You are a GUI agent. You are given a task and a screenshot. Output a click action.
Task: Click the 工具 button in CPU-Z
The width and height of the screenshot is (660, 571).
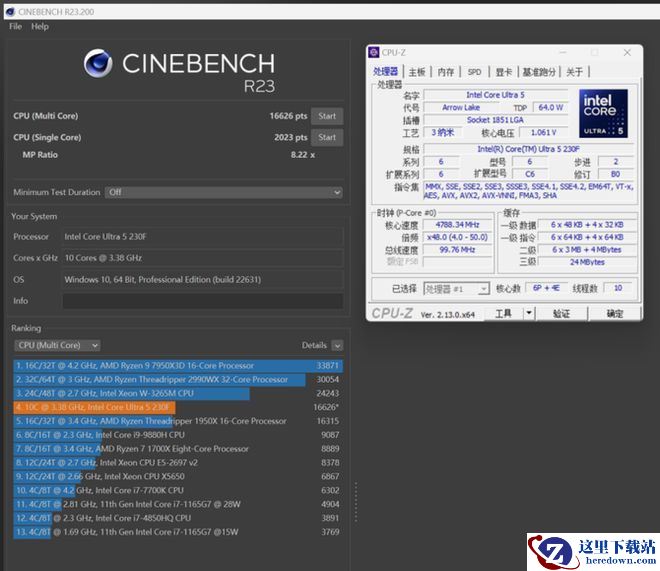pyautogui.click(x=503, y=314)
